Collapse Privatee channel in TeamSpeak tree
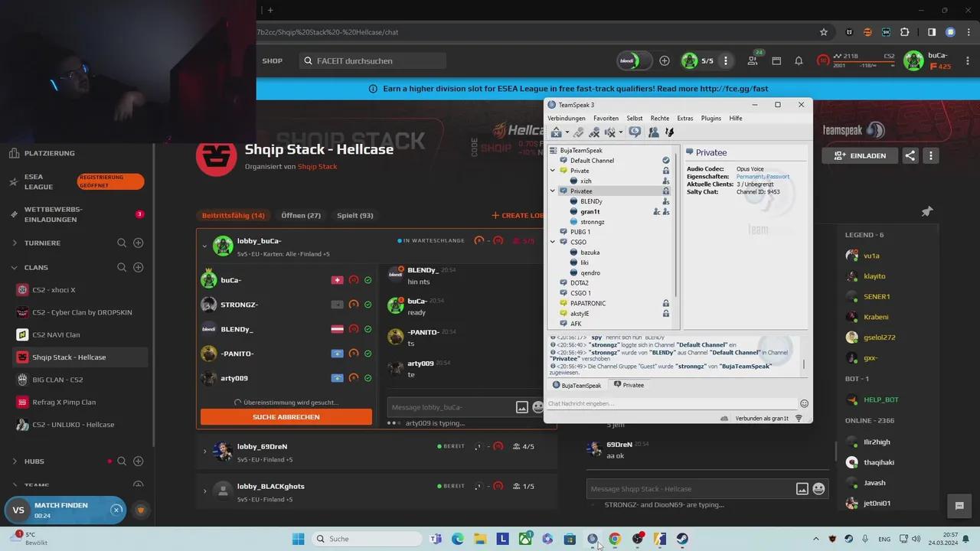The width and height of the screenshot is (980, 551). 553,191
